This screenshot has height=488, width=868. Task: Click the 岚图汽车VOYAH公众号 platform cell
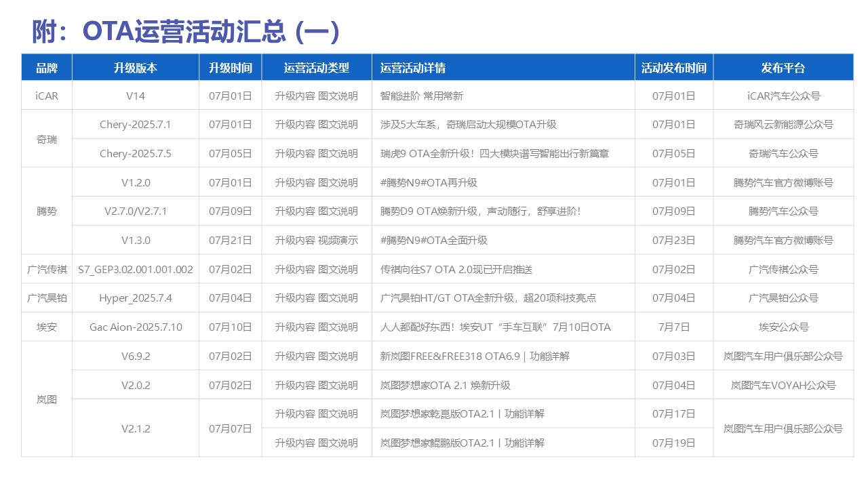click(783, 385)
